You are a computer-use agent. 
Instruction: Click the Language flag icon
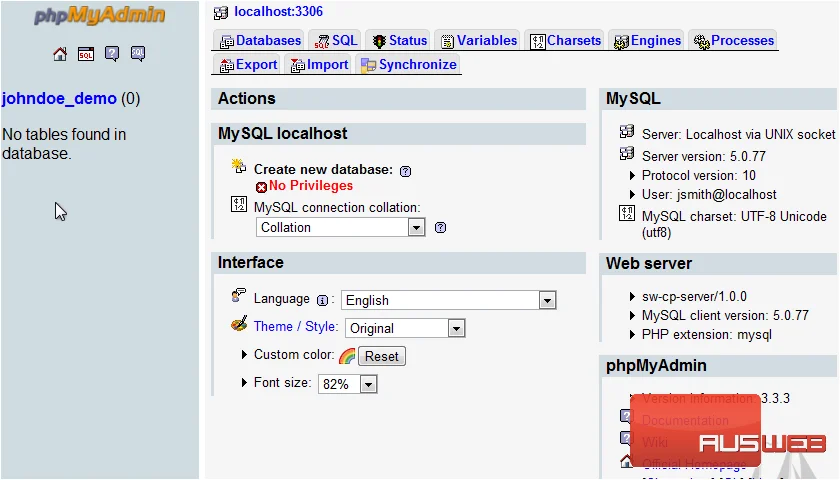tap(238, 295)
